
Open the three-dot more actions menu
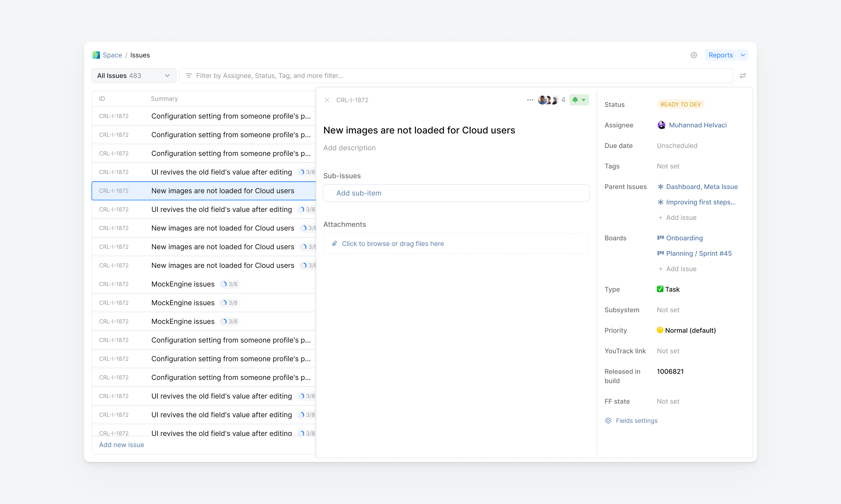pyautogui.click(x=530, y=100)
